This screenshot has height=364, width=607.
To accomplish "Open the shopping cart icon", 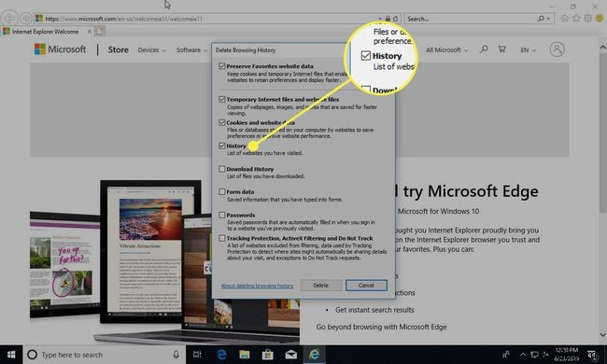I will tap(502, 49).
